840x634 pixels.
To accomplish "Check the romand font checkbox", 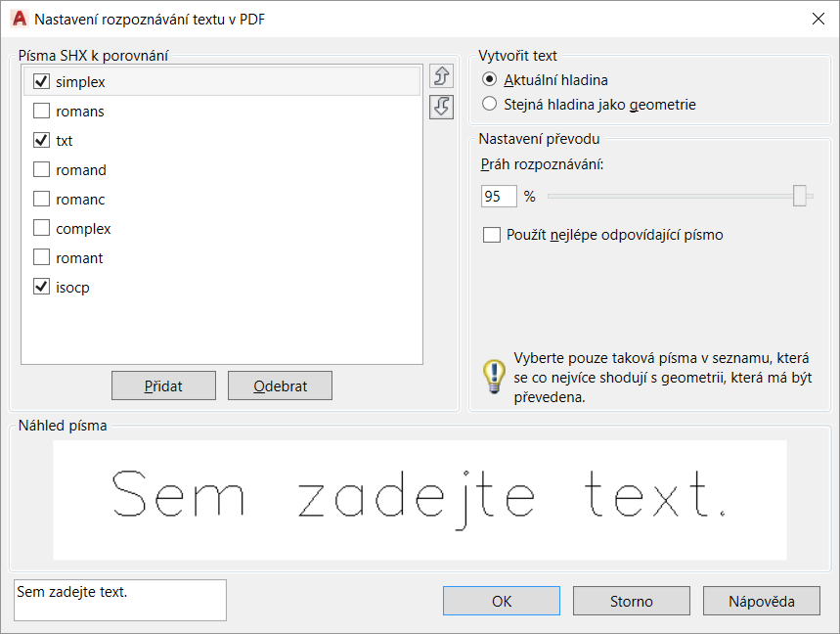I will click(41, 170).
